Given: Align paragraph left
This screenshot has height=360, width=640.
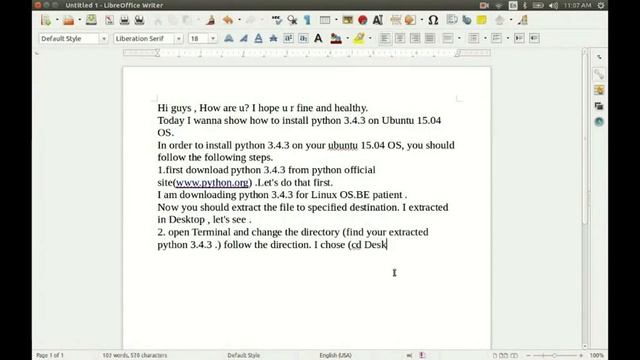Looking at the screenshot, I should point(384,38).
